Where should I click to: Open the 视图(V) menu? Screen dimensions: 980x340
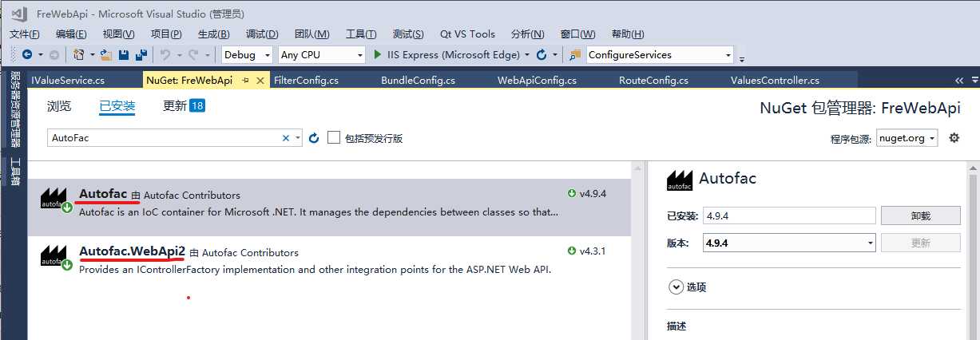click(118, 34)
